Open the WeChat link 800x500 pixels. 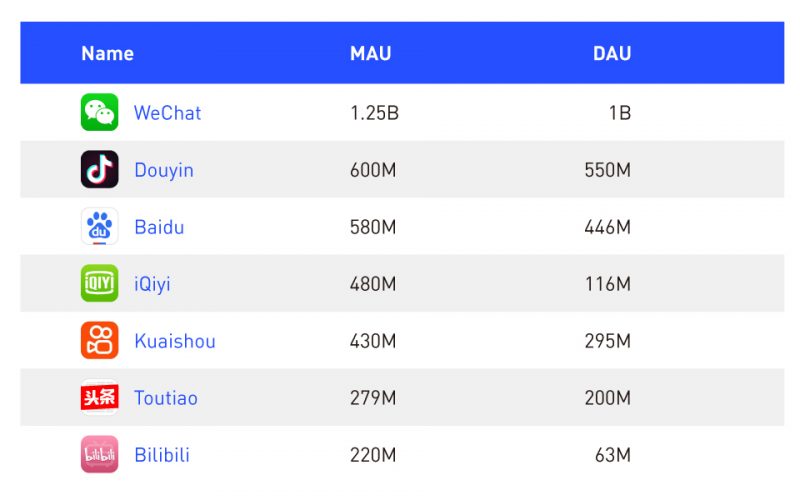coord(167,113)
